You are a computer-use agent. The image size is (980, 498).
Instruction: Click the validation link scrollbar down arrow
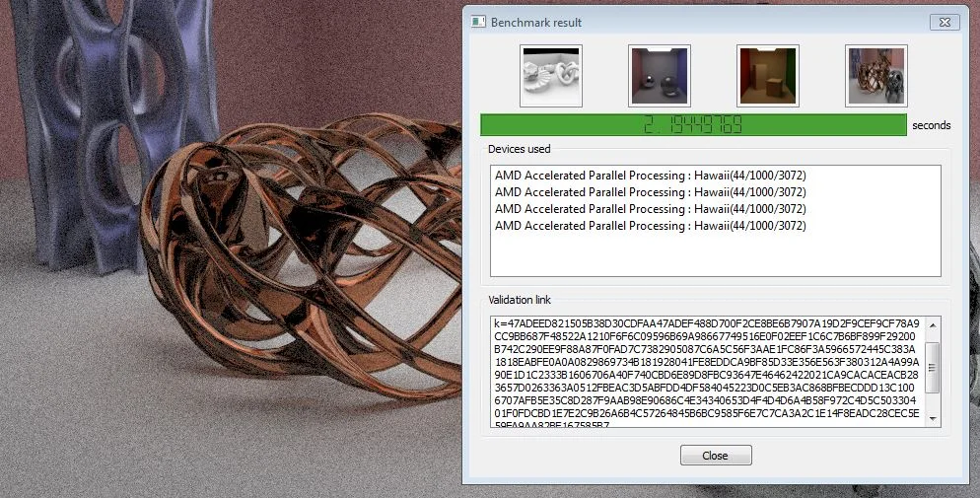tap(933, 419)
